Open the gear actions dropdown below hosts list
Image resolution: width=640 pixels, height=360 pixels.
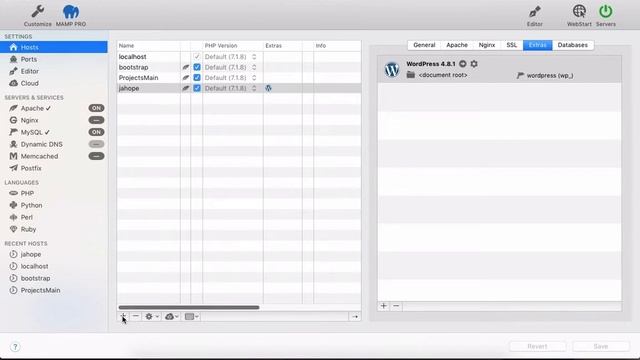(x=152, y=316)
